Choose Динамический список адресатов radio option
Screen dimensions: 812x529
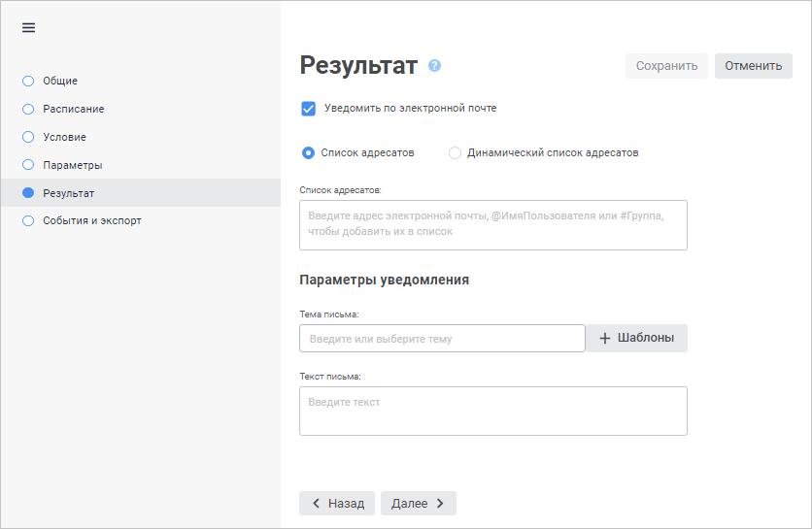455,152
